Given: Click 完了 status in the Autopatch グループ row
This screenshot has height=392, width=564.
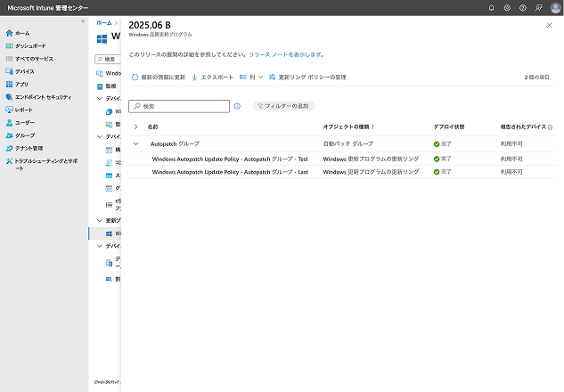Looking at the screenshot, I should pos(443,143).
